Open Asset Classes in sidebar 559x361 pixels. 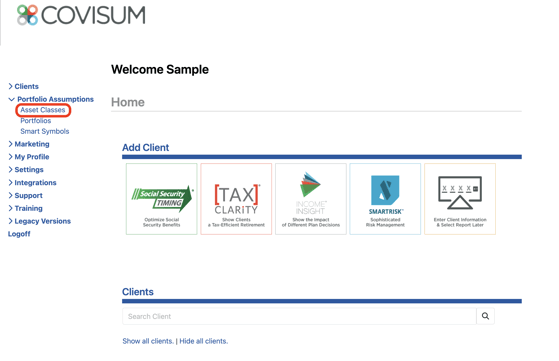pos(43,110)
